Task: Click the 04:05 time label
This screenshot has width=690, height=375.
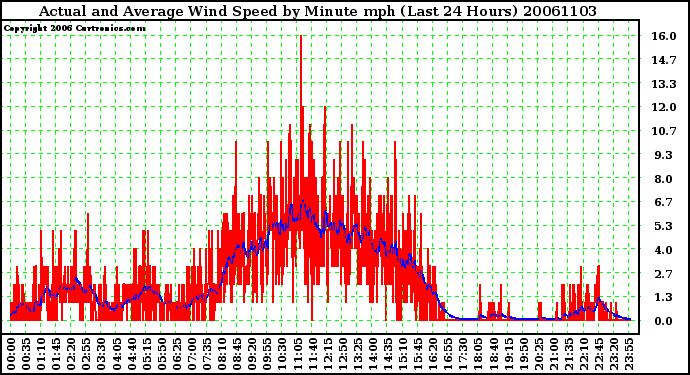Action: click(x=117, y=354)
